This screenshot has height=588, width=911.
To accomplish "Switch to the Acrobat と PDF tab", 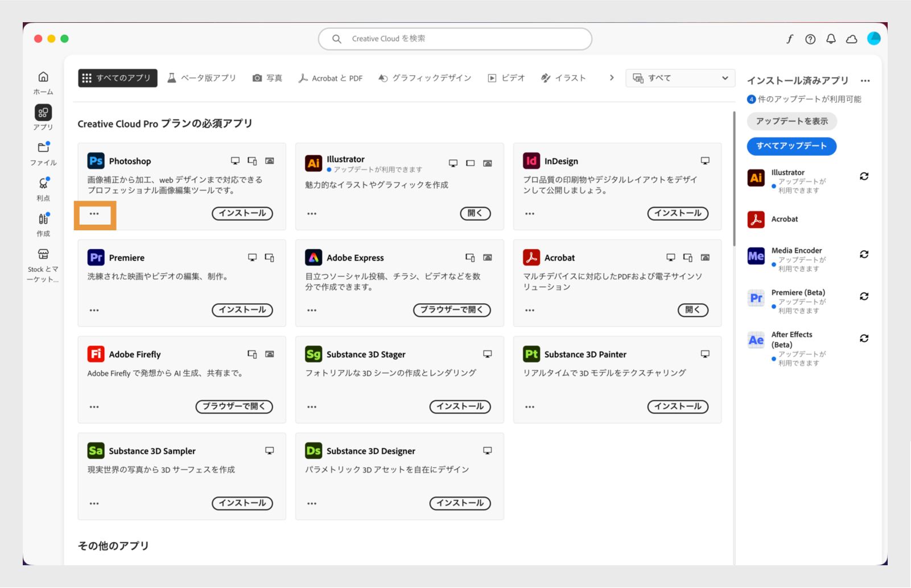I will (x=331, y=78).
